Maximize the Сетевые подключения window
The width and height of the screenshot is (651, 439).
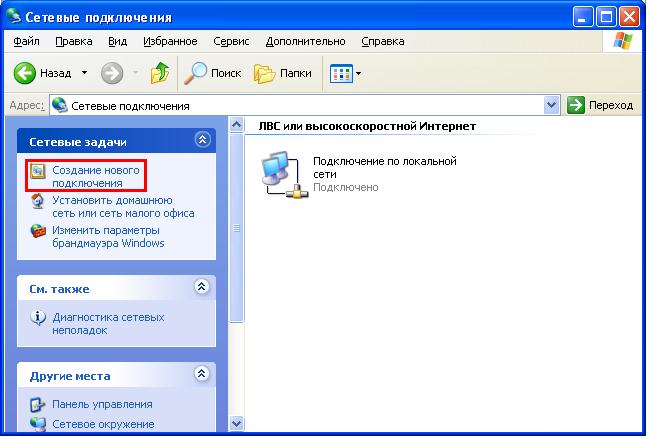606,17
